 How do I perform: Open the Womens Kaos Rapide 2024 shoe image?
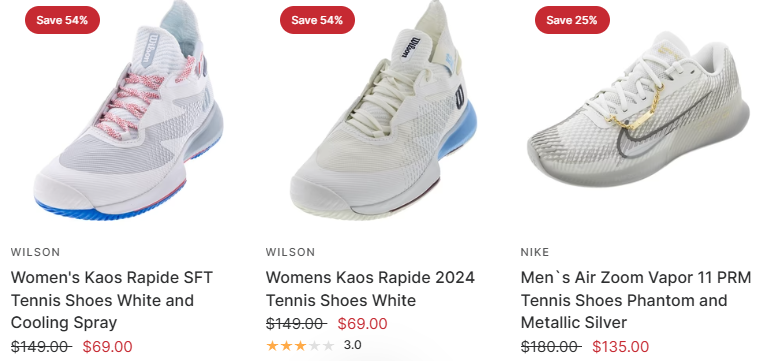(383, 110)
